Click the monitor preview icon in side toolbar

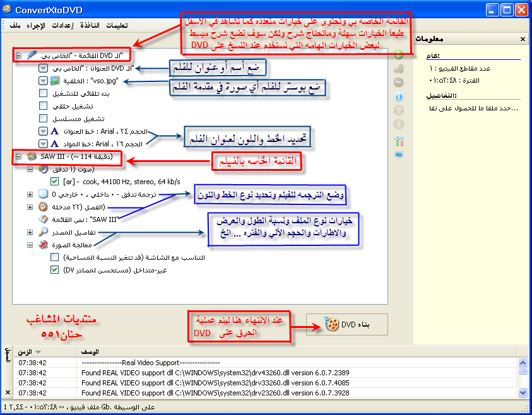point(398,155)
